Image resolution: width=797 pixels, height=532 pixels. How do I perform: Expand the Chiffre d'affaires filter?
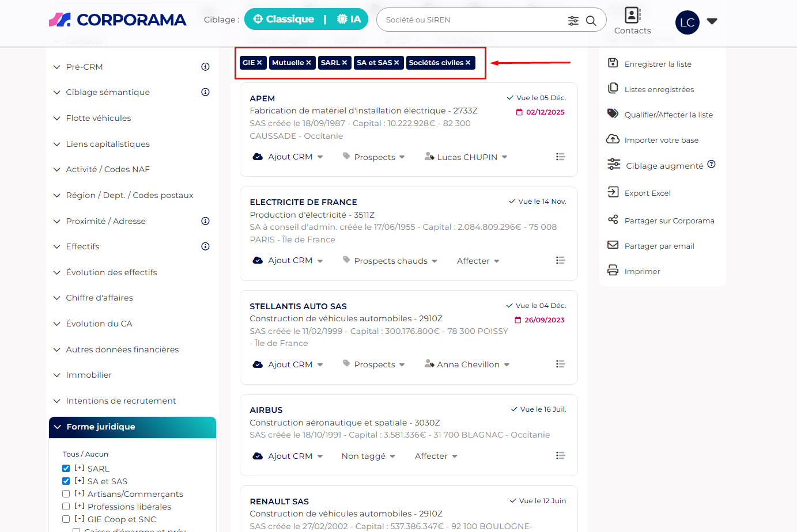pos(99,298)
